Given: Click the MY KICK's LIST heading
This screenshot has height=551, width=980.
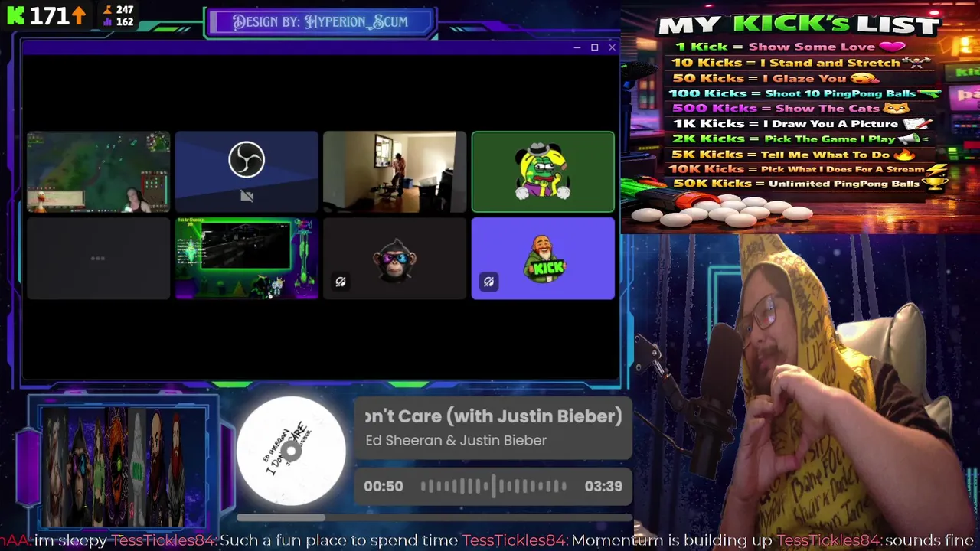Looking at the screenshot, I should [799, 25].
